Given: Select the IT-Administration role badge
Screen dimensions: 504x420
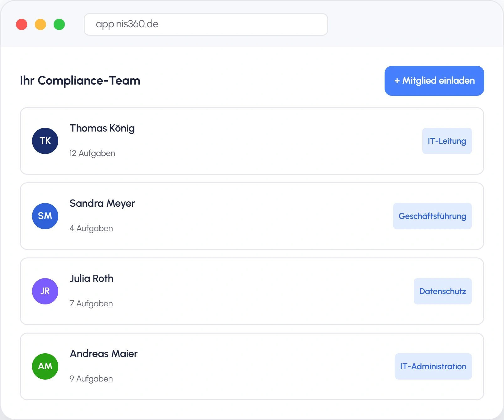Looking at the screenshot, I should tap(433, 366).
